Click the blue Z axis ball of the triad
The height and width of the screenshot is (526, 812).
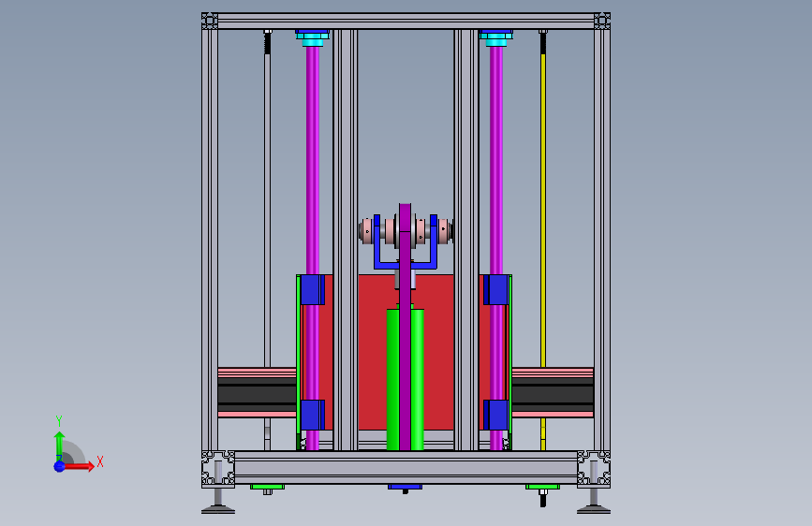click(x=60, y=466)
